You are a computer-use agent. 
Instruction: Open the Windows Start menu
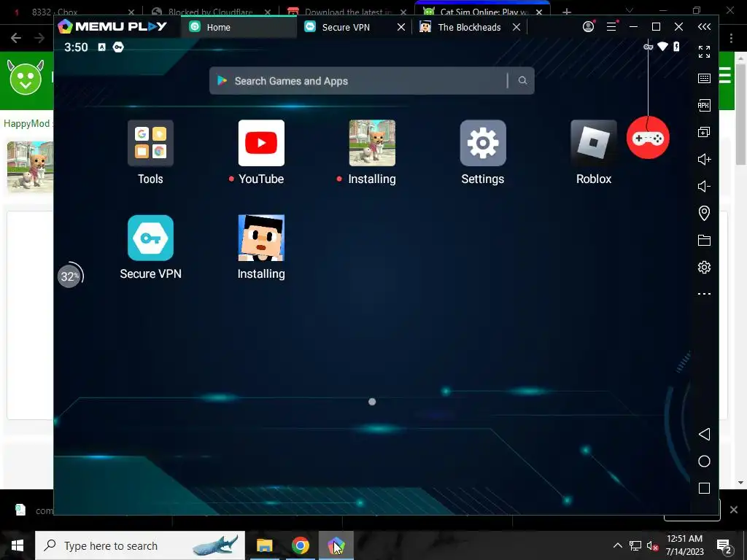18,545
